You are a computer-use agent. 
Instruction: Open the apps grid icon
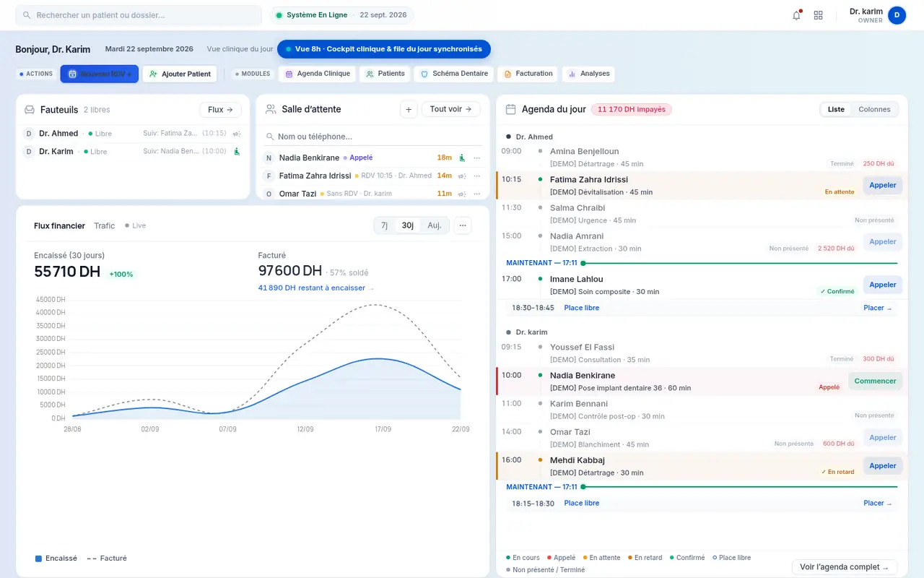(x=818, y=15)
